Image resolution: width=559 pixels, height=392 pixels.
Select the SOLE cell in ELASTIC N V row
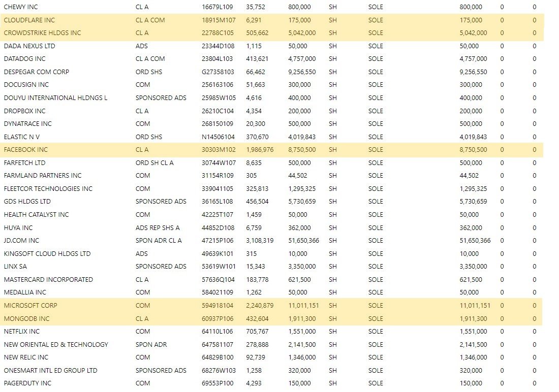(376, 137)
